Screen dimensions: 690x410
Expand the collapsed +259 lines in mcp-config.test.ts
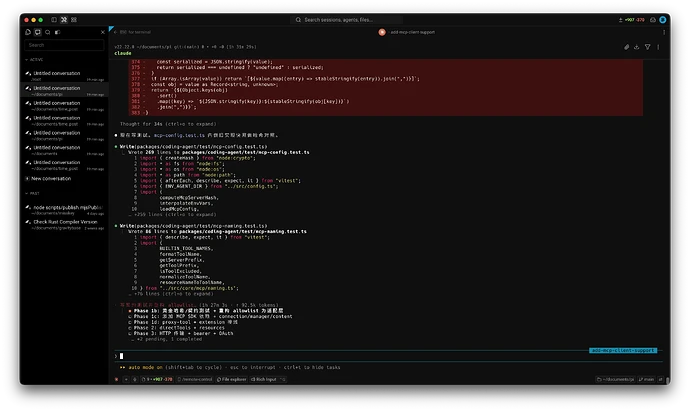(172, 215)
